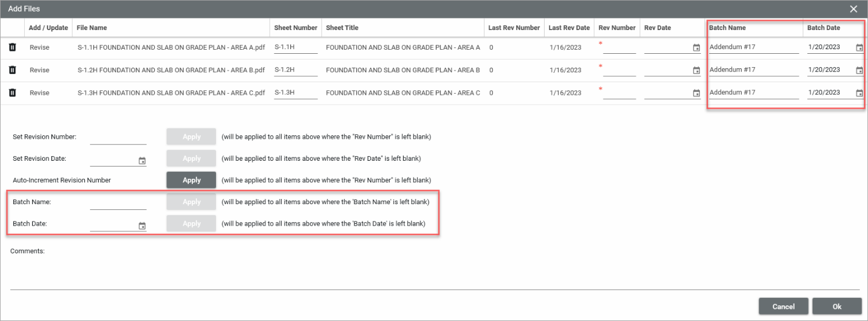Open Rev Date calendar for S-1.1H row
The width and height of the screenshot is (868, 321).
[x=696, y=48]
